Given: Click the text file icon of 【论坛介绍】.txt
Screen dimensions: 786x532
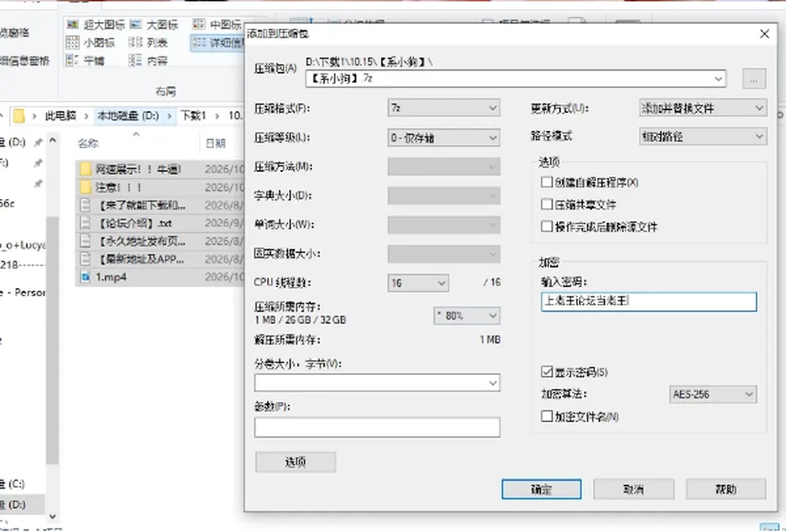Looking at the screenshot, I should coord(86,223).
